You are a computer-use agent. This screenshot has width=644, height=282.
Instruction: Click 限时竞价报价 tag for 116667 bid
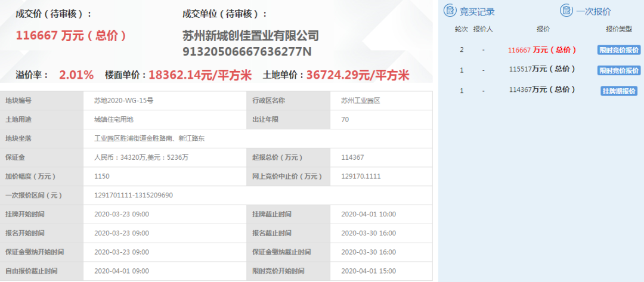click(x=619, y=50)
